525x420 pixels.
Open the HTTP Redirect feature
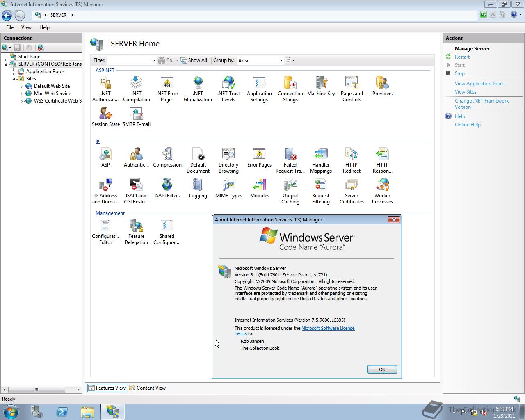tap(352, 160)
